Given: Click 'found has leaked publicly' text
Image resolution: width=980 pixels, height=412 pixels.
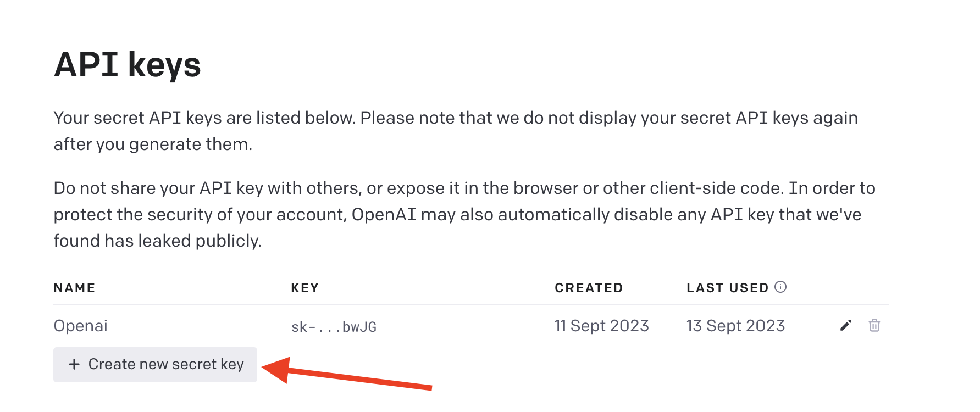Looking at the screenshot, I should pos(157,241).
